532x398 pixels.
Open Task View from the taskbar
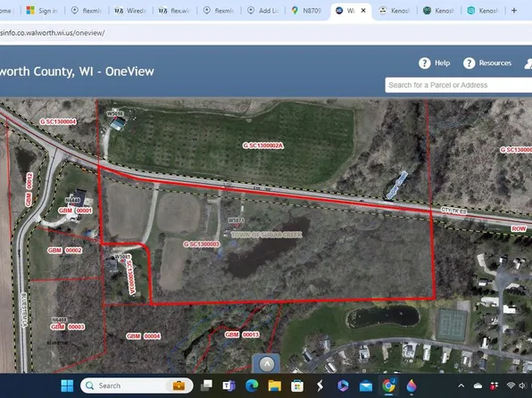tap(206, 386)
